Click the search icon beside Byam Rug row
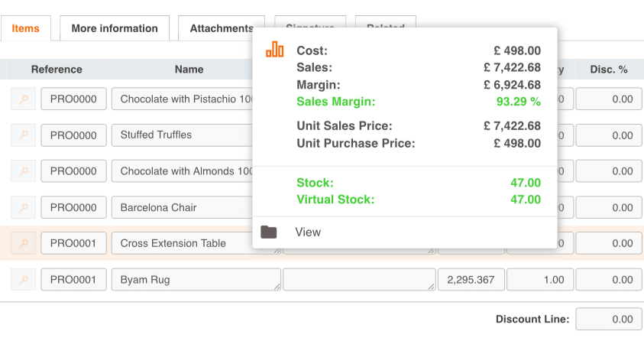This screenshot has width=644, height=338. pyautogui.click(x=23, y=280)
